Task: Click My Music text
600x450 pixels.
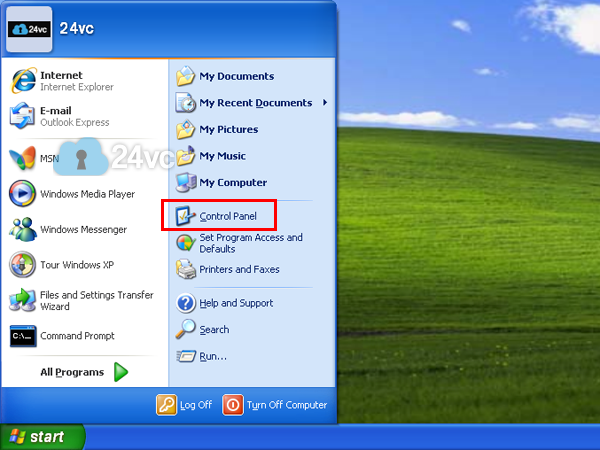Action: click(222, 156)
